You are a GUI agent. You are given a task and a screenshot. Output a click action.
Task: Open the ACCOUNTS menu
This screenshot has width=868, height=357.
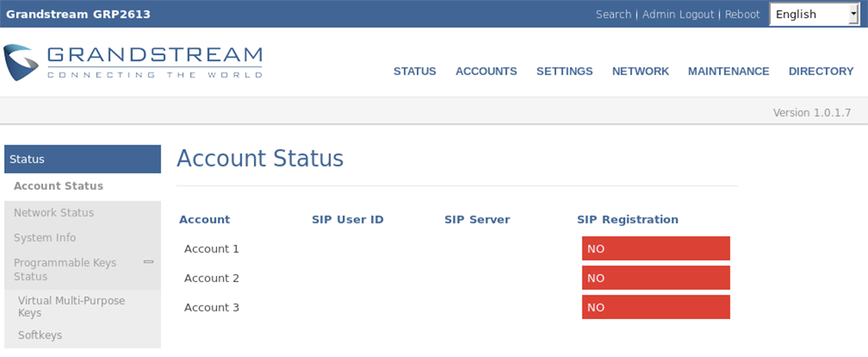(x=486, y=71)
